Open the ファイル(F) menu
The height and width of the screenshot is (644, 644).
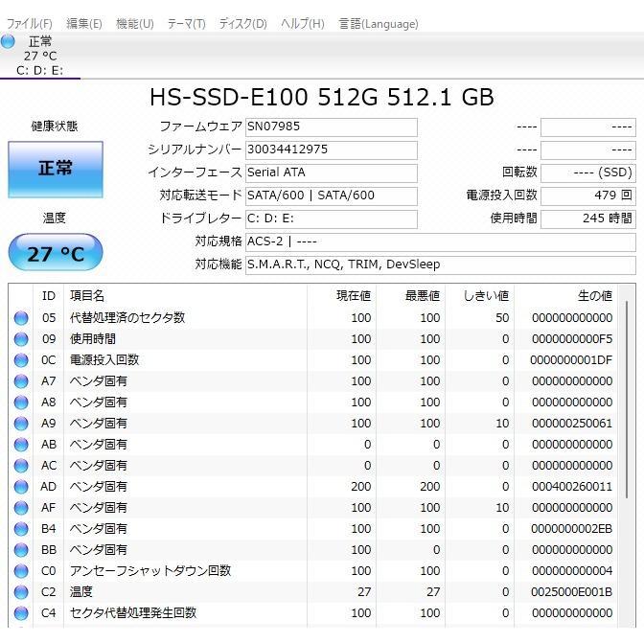30,23
